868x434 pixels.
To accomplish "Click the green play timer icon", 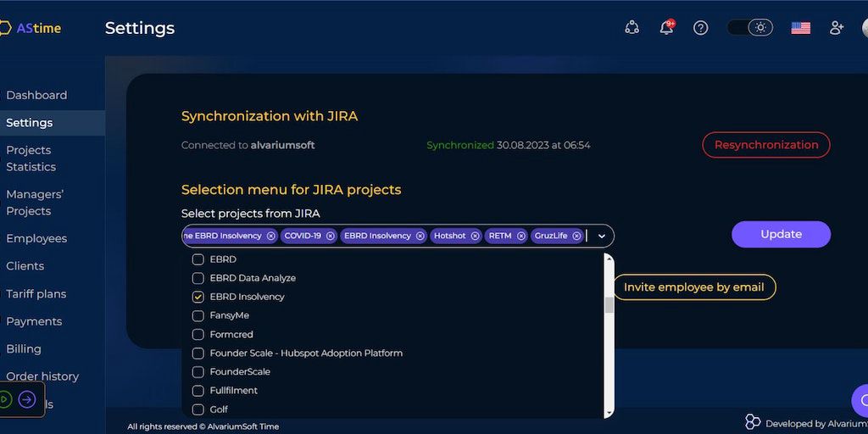I will click(x=5, y=399).
